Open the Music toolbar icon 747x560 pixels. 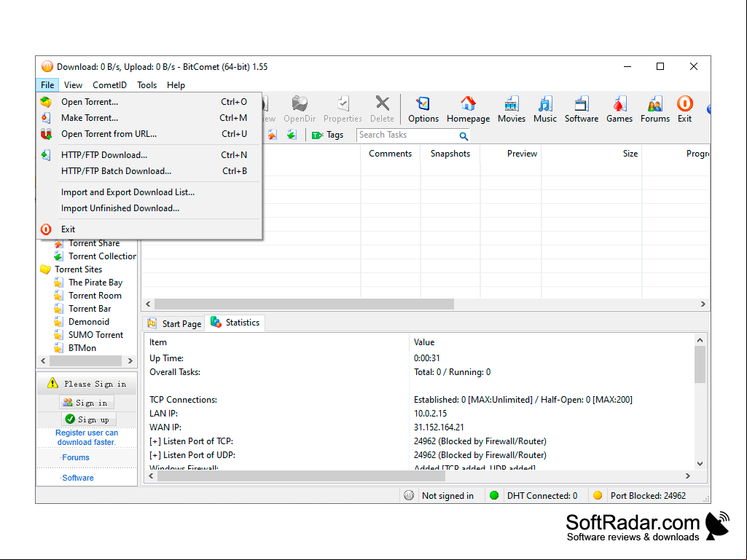click(x=544, y=109)
